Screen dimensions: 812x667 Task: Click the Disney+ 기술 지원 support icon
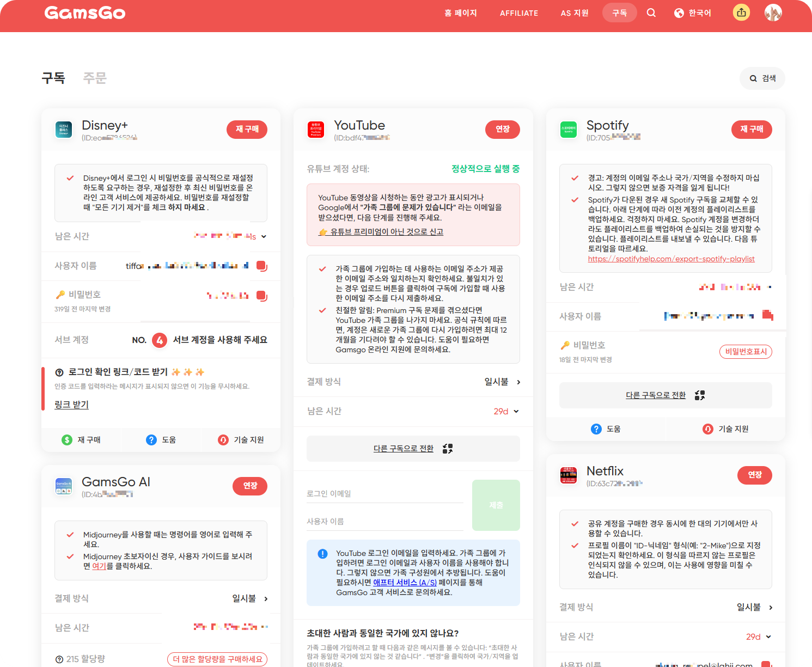click(x=223, y=440)
